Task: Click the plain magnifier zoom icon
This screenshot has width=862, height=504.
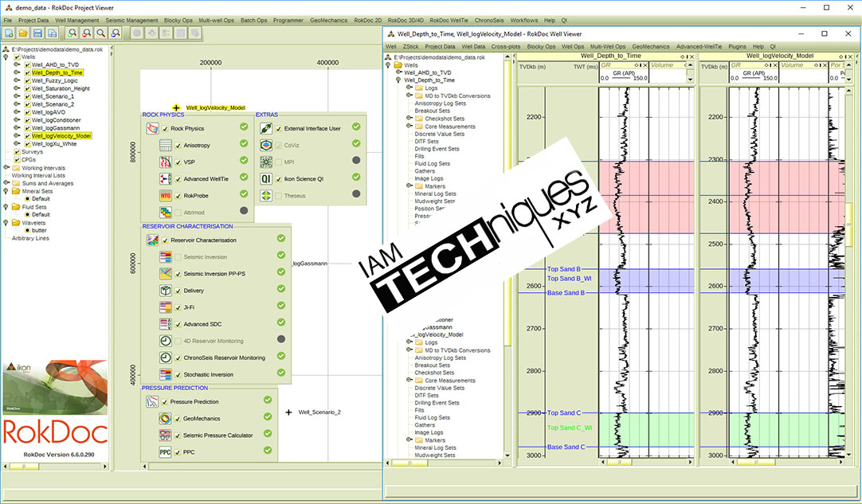Action: [x=100, y=33]
